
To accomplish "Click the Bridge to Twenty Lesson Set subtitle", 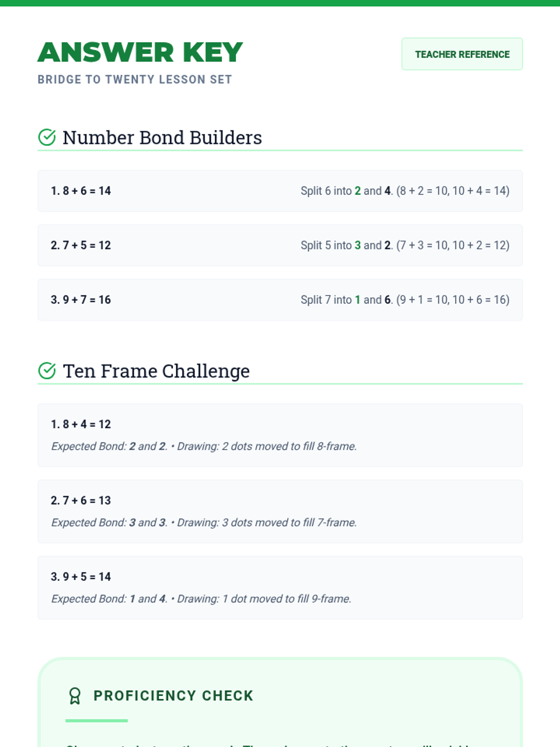I will point(135,80).
